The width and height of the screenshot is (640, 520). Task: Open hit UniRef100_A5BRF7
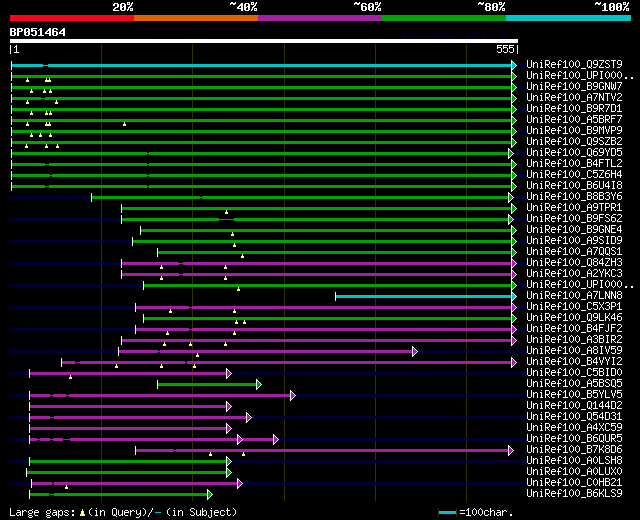574,119
